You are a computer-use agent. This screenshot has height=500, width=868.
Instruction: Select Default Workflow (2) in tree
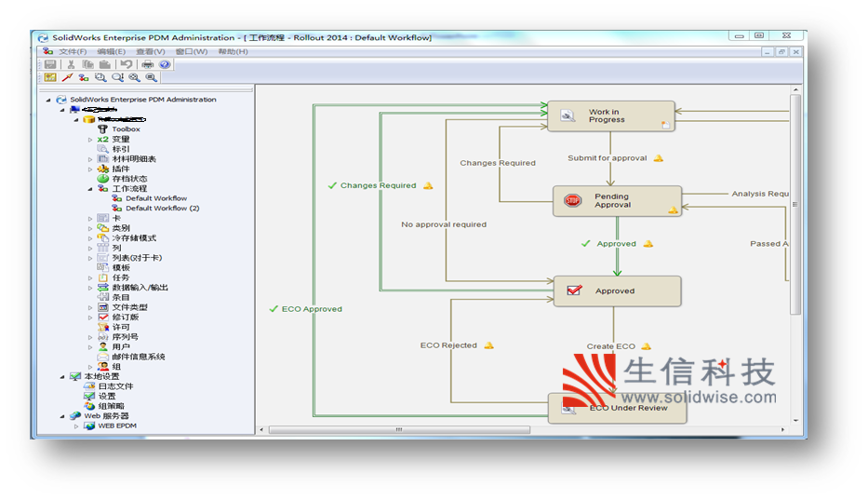[x=162, y=209]
